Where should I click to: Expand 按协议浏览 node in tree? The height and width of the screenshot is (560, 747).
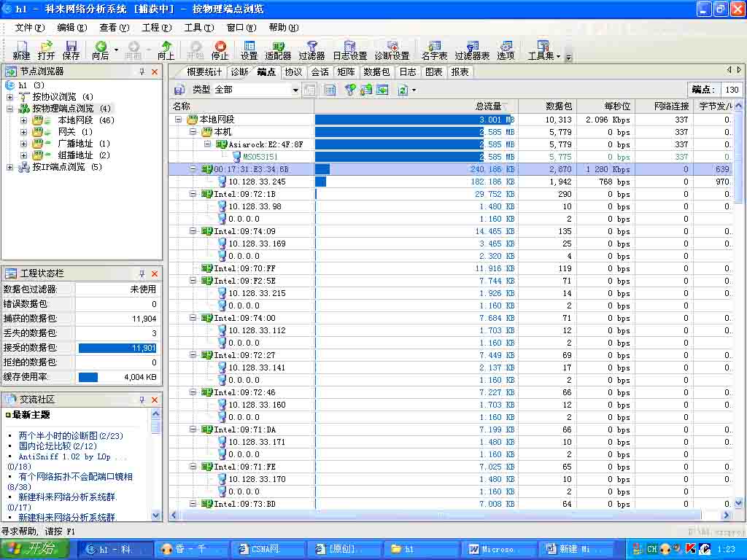(10, 97)
